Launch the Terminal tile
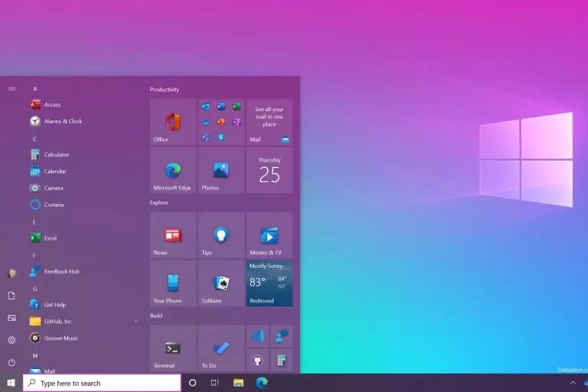Viewport: 588px width, 392px height. tap(173, 348)
